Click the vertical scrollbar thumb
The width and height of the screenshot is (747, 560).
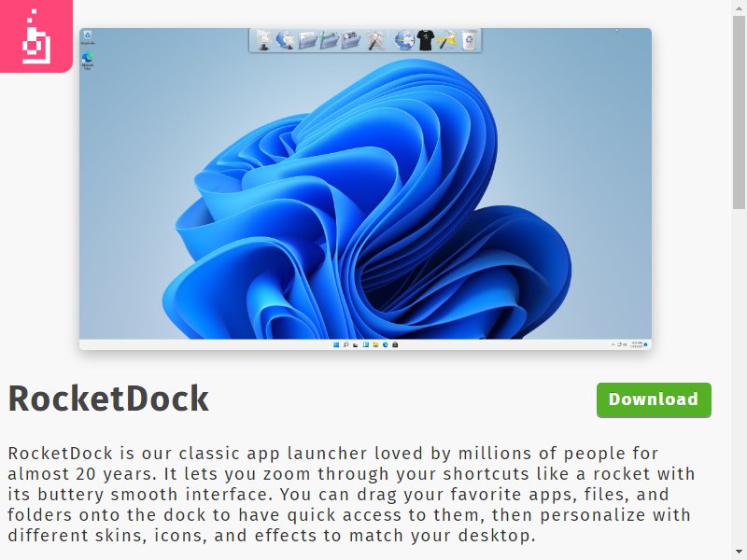pos(739,112)
